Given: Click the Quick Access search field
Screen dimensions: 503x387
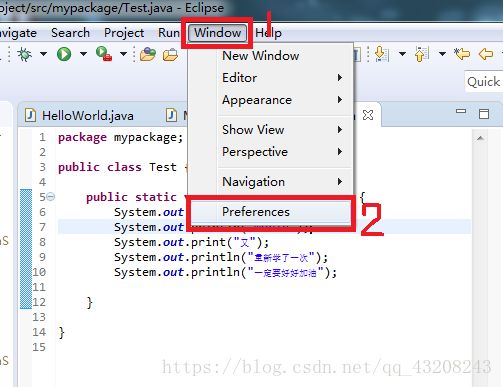Looking at the screenshot, I should coord(484,82).
